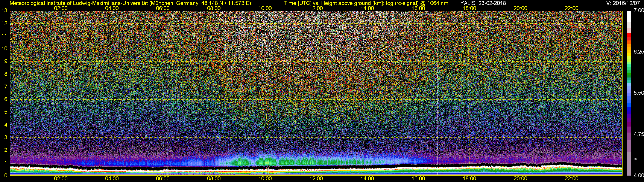Select the 10:00 label on the bottom time axis
The height and width of the screenshot is (182, 644).
[265, 179]
